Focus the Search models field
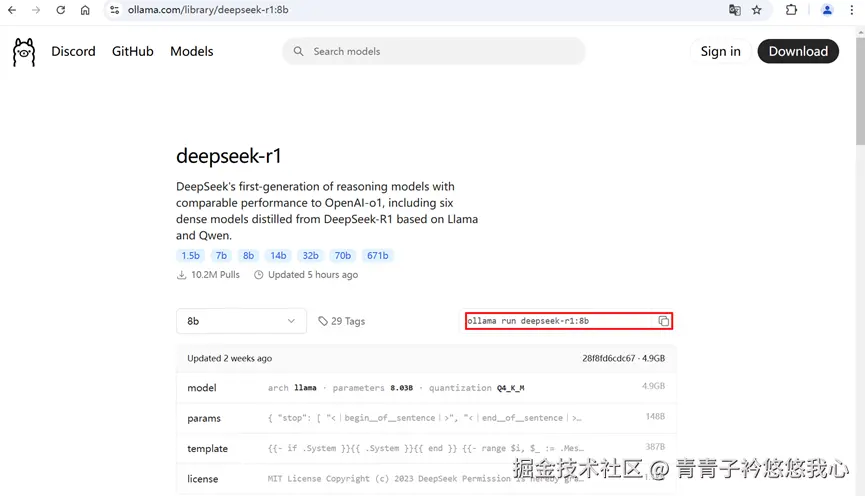Screen dimensions: 865x496 [434, 51]
